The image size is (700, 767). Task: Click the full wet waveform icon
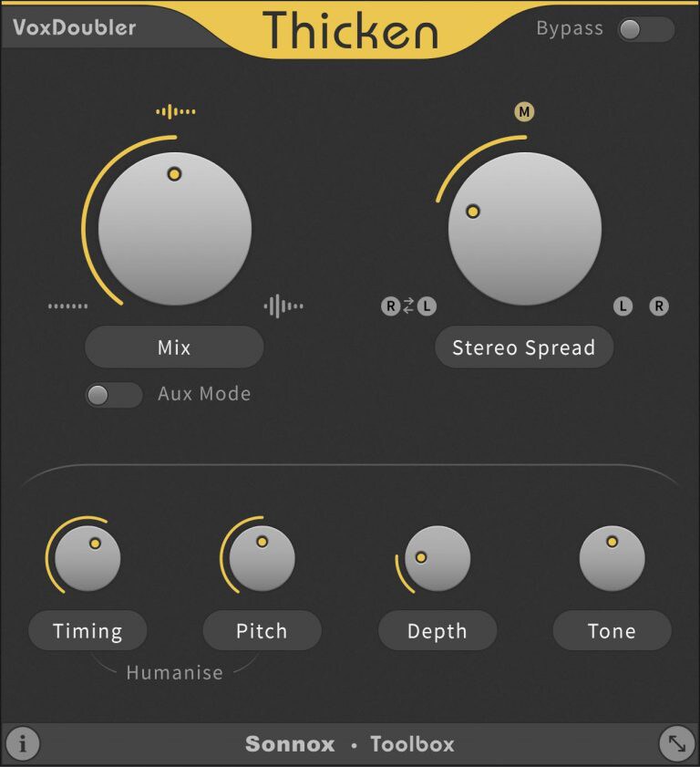pyautogui.click(x=283, y=306)
